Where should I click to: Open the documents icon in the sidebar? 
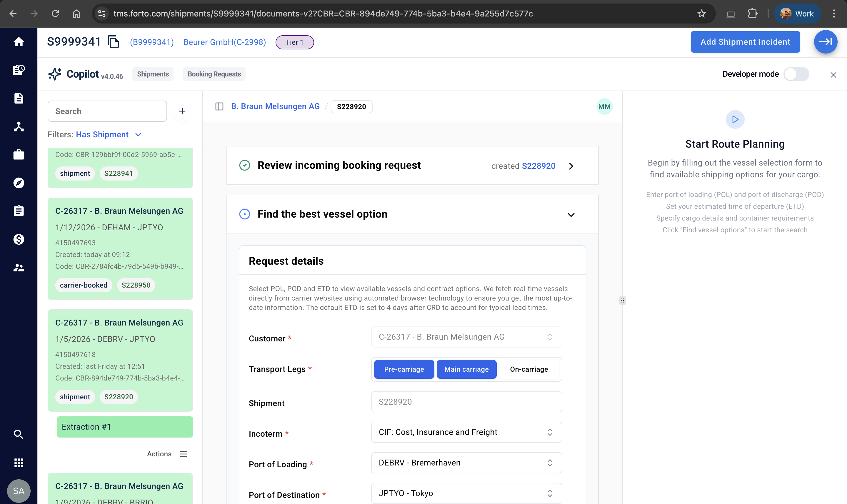click(19, 98)
